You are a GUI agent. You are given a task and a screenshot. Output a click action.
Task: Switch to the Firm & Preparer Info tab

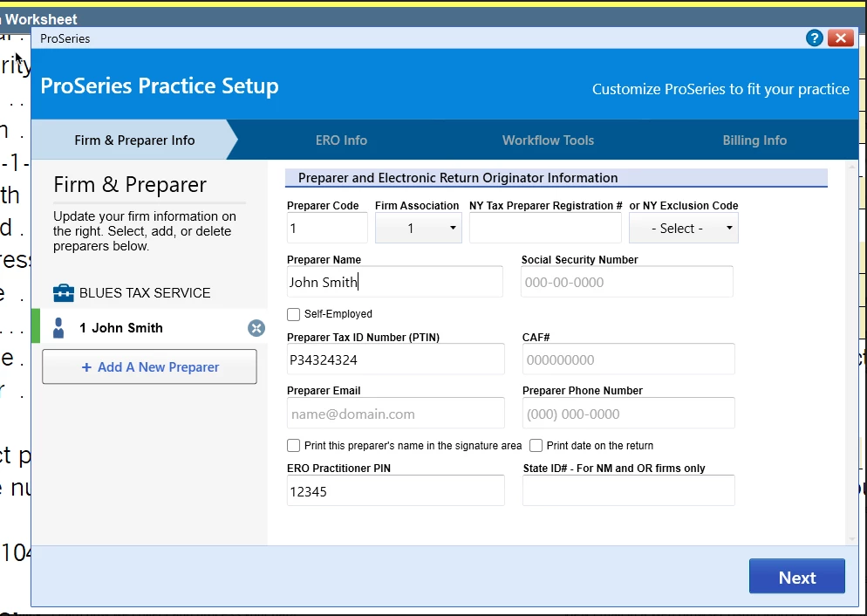(x=134, y=140)
